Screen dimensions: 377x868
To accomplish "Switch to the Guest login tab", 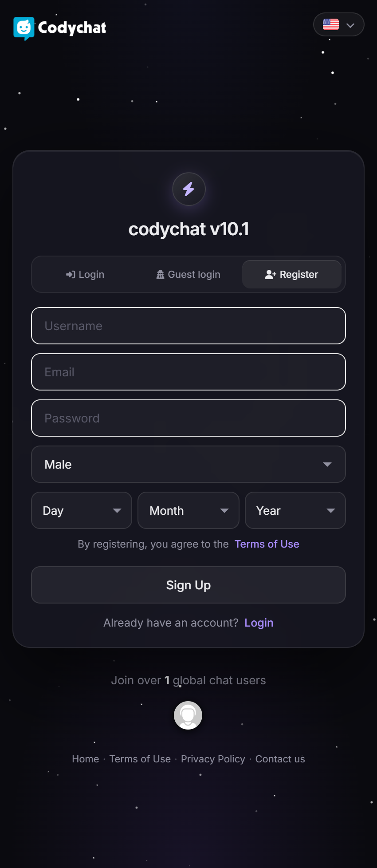I will [188, 275].
